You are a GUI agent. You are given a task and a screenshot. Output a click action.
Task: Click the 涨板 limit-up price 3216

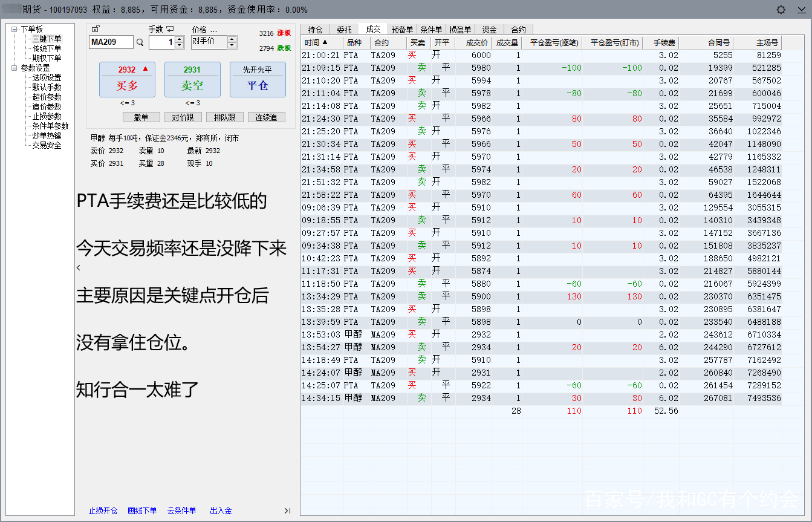point(267,33)
